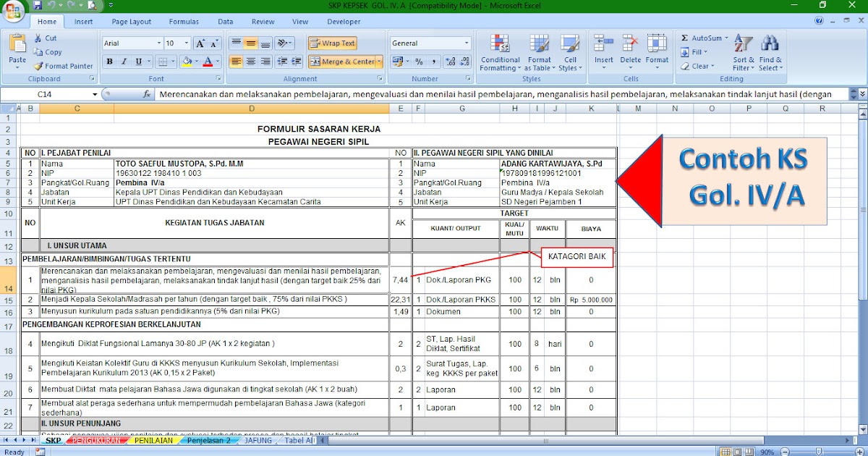Apply comma style number format
Image resolution: width=868 pixels, height=456 pixels.
(433, 62)
